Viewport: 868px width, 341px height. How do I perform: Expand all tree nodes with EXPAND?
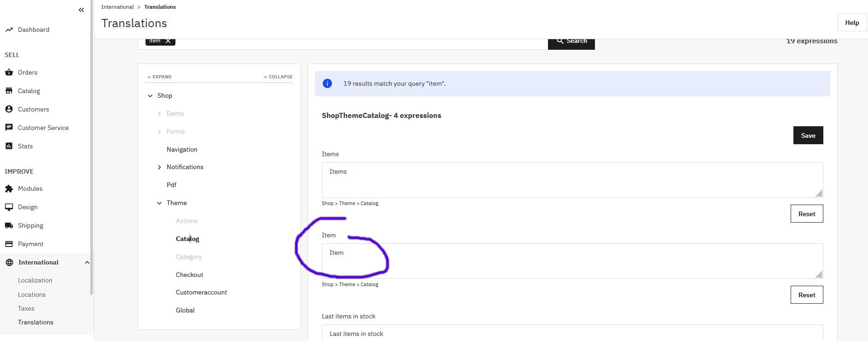click(159, 76)
